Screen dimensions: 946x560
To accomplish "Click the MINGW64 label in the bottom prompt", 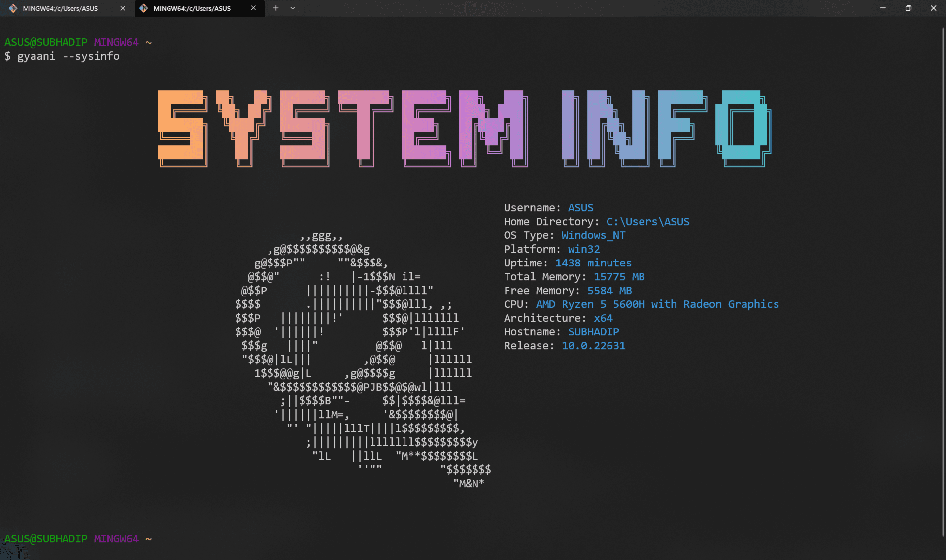I will (x=116, y=539).
